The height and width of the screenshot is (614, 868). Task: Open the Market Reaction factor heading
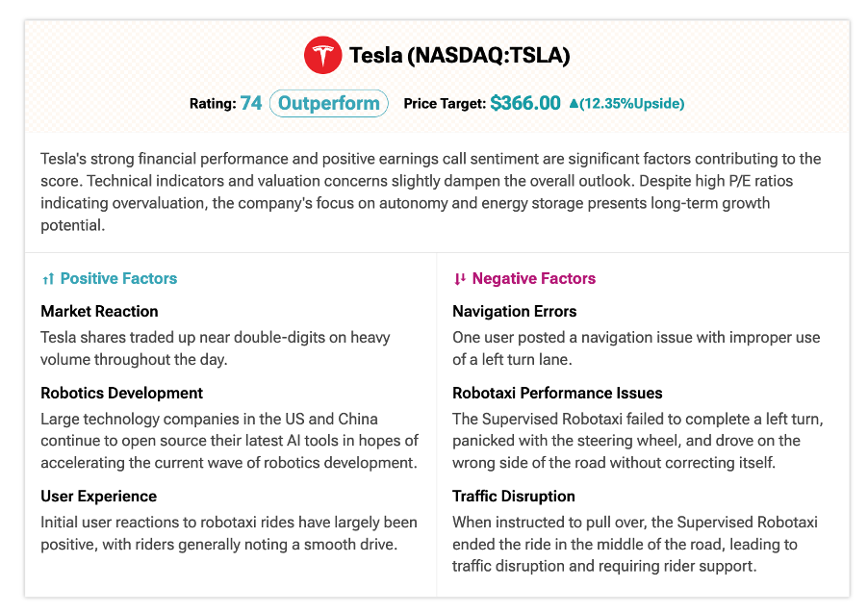tap(100, 311)
